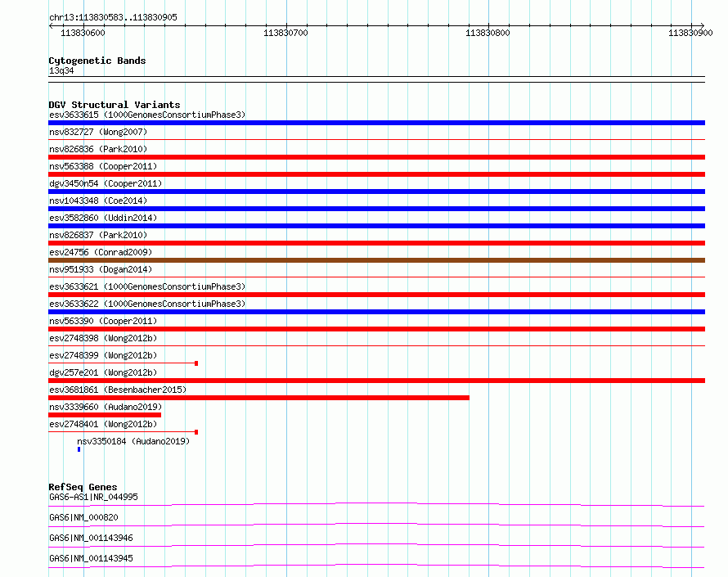728x577 pixels.
Task: Select the small blue marker under nsv3350184
Action: click(x=79, y=449)
